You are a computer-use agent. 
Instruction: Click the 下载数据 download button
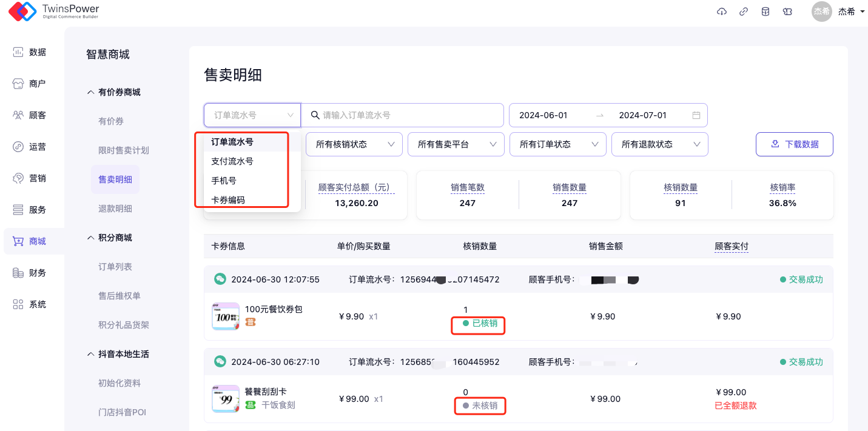[794, 144]
